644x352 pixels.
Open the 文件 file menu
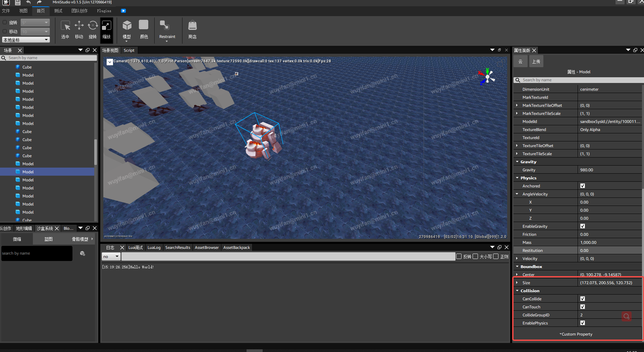[x=6, y=11]
